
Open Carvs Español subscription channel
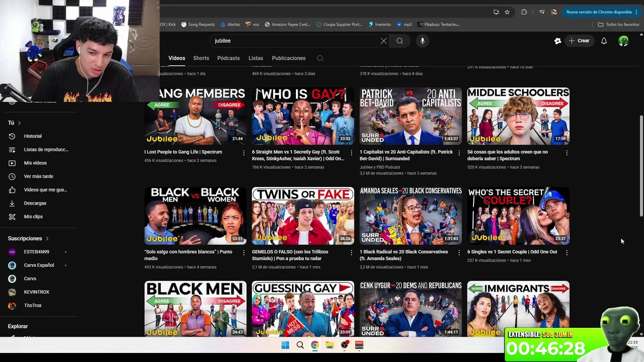click(x=38, y=265)
